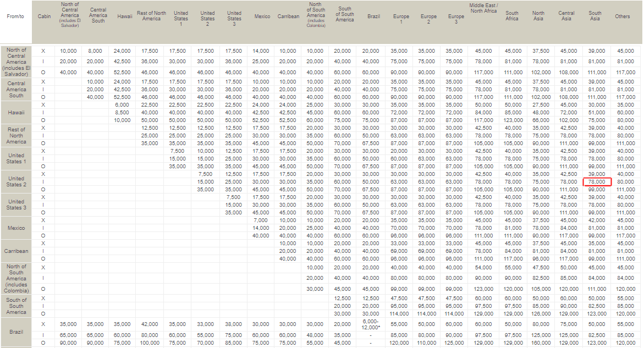The image size is (644, 348).
Task: Select the South of South America row label
Action: click(x=16, y=306)
